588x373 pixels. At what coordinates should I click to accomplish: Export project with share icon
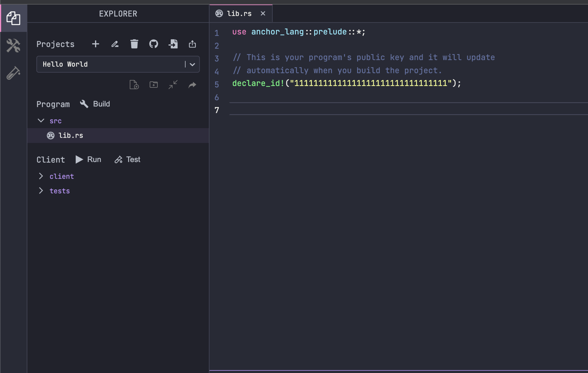(x=193, y=44)
